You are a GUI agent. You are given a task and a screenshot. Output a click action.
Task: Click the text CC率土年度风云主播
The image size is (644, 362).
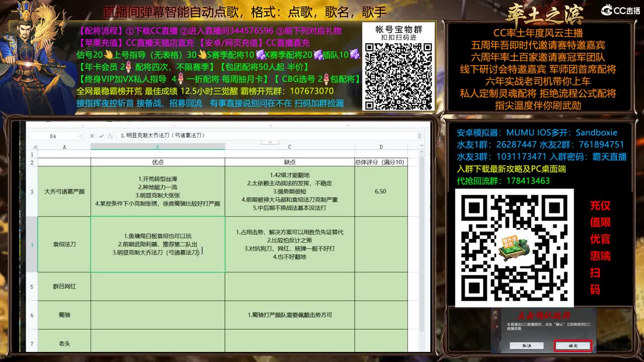538,33
